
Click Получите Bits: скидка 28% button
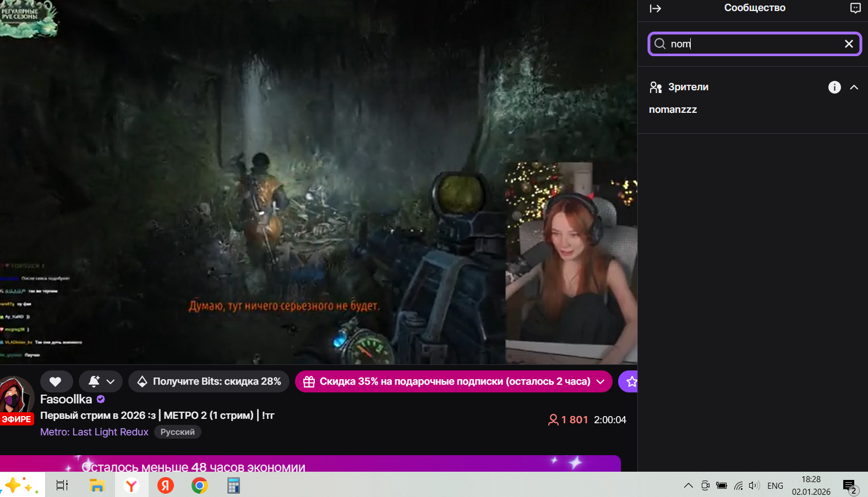[209, 381]
